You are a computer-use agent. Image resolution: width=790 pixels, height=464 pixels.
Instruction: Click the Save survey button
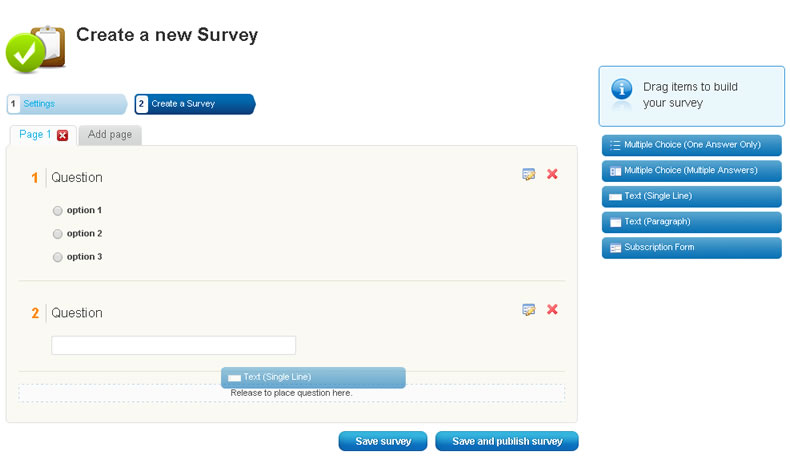point(383,441)
